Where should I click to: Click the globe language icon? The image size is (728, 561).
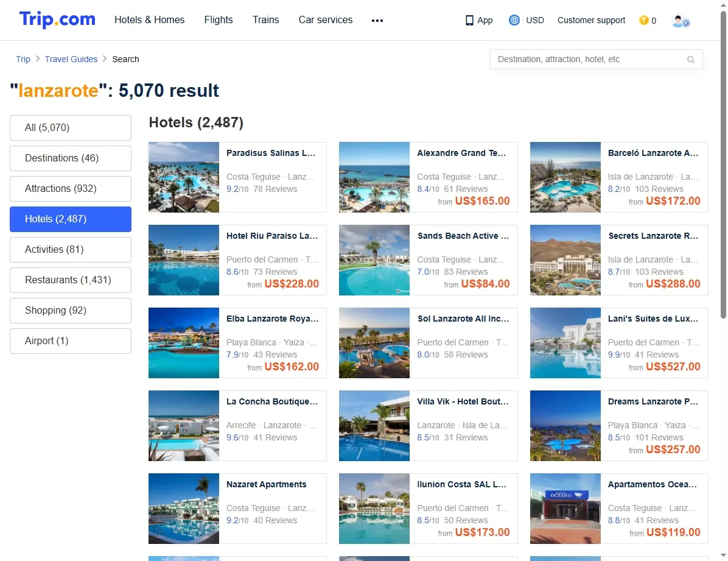point(514,20)
